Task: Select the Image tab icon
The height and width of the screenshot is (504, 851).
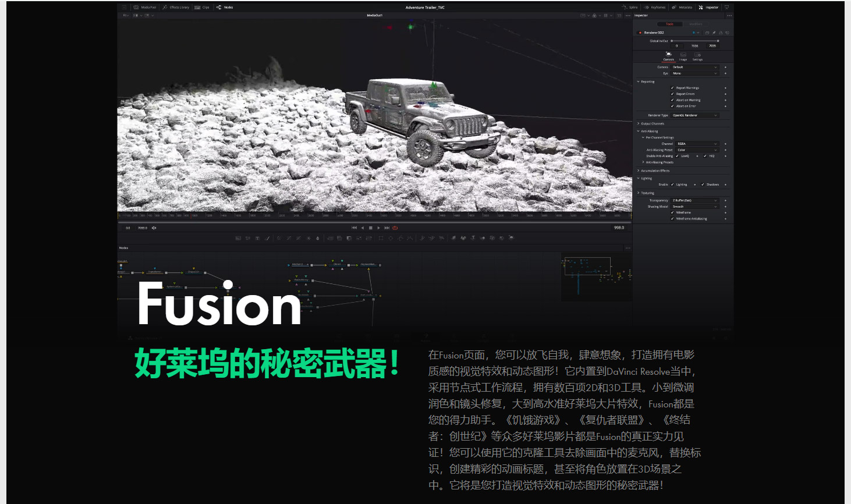Action: pos(683,56)
